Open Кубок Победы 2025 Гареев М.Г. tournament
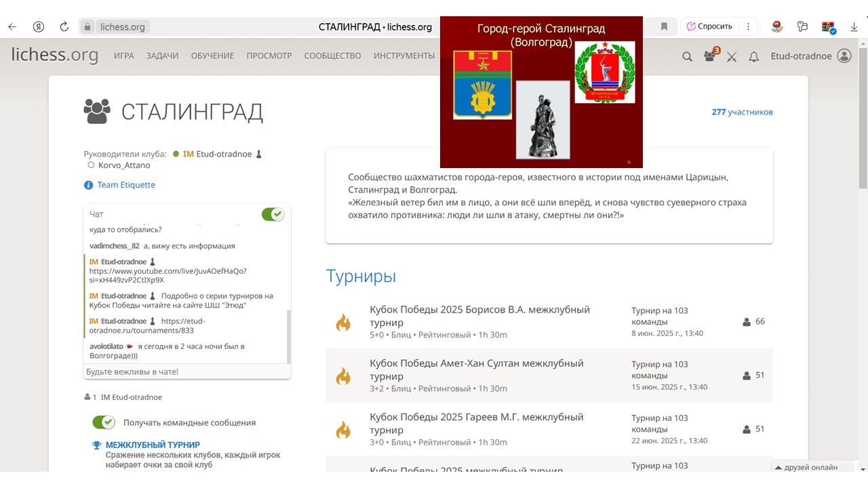Viewport: 868px width, 488px height. pos(477,424)
